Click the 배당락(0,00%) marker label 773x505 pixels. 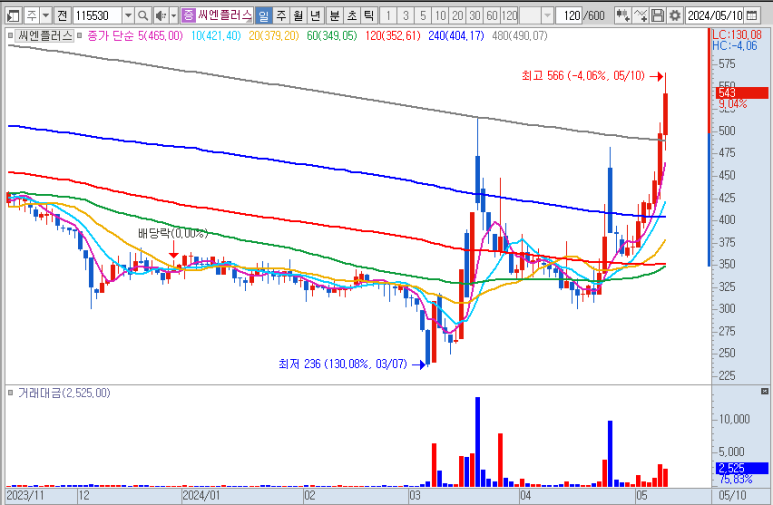point(173,233)
